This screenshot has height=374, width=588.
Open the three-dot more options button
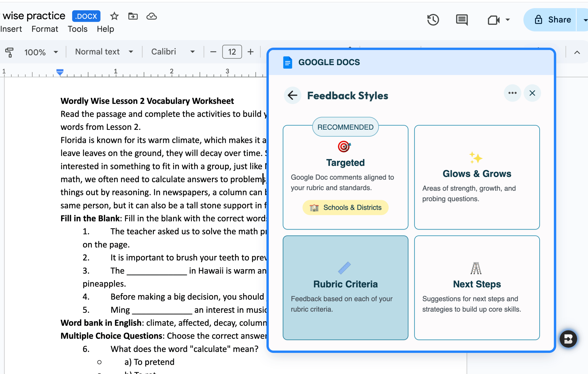[512, 93]
